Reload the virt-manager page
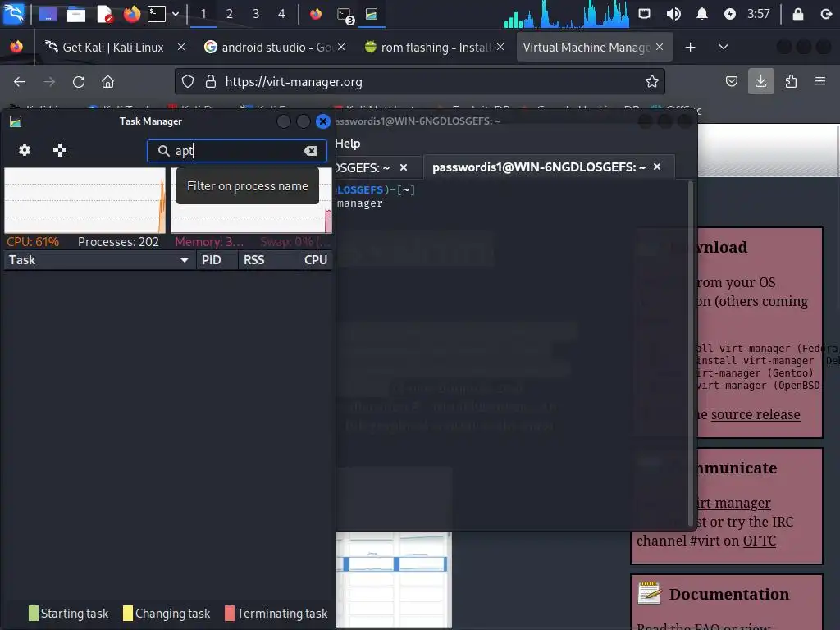The image size is (840, 630). point(79,82)
